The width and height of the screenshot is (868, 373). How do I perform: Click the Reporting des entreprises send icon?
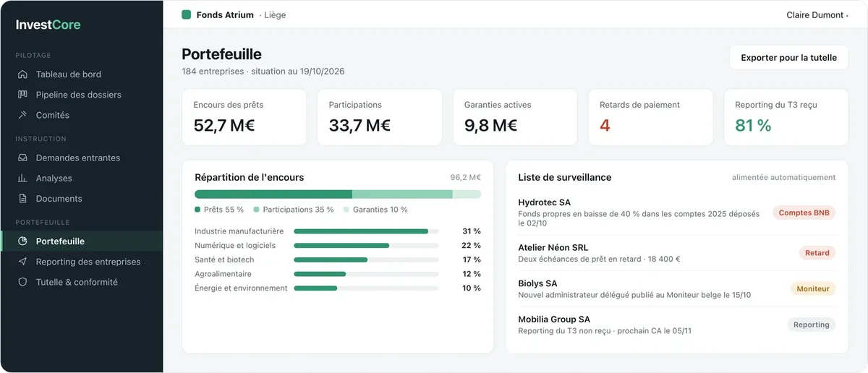[22, 262]
